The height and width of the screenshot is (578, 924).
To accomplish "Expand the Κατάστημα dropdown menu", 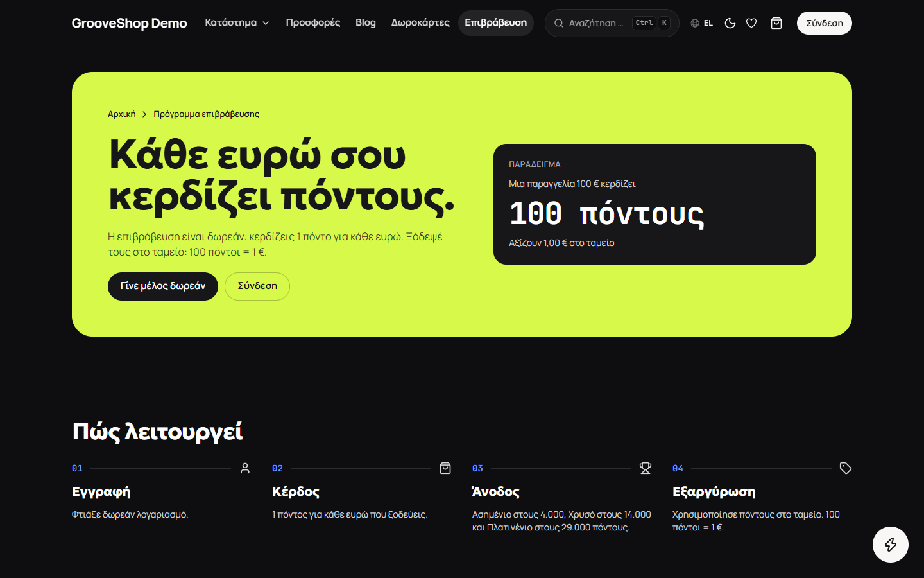I will click(237, 22).
